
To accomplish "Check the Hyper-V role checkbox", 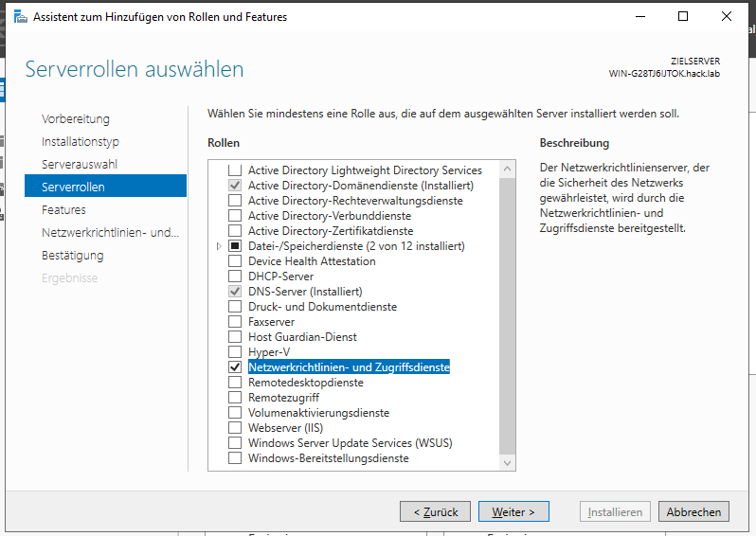I will pos(235,352).
